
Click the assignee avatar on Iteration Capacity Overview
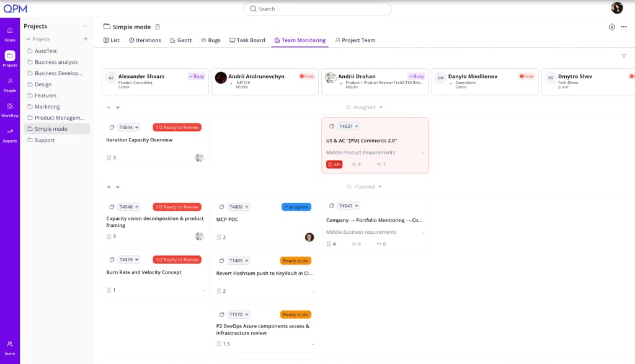(x=199, y=158)
